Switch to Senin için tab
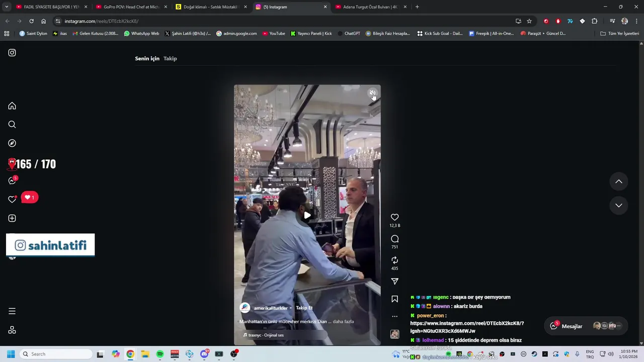The width and height of the screenshot is (644, 362). (x=147, y=58)
